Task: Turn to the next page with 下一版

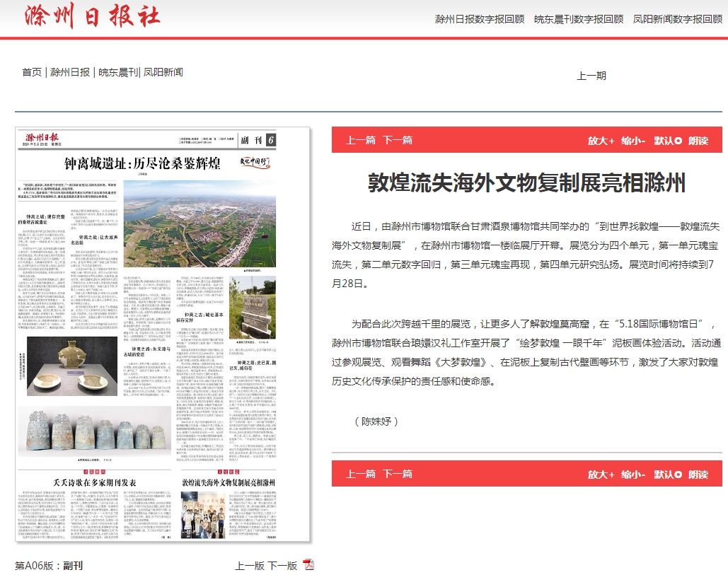Action: tap(282, 565)
